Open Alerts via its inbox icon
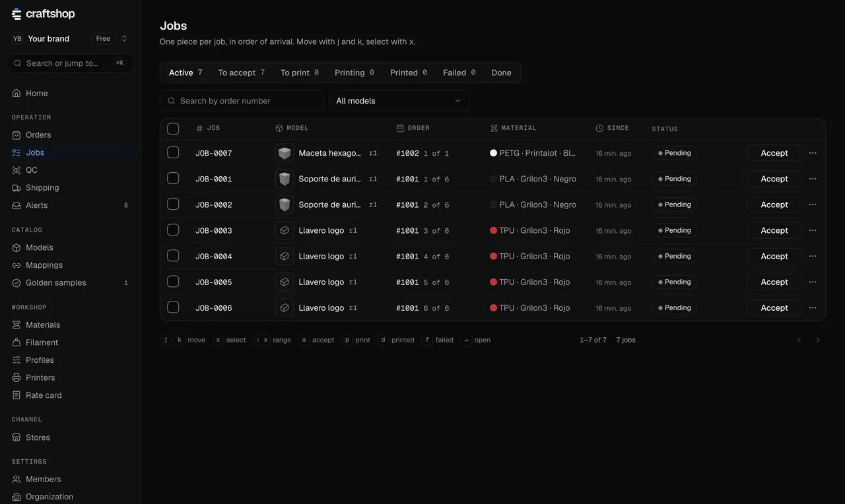Screen dimensions: 845x504 tap(17, 205)
